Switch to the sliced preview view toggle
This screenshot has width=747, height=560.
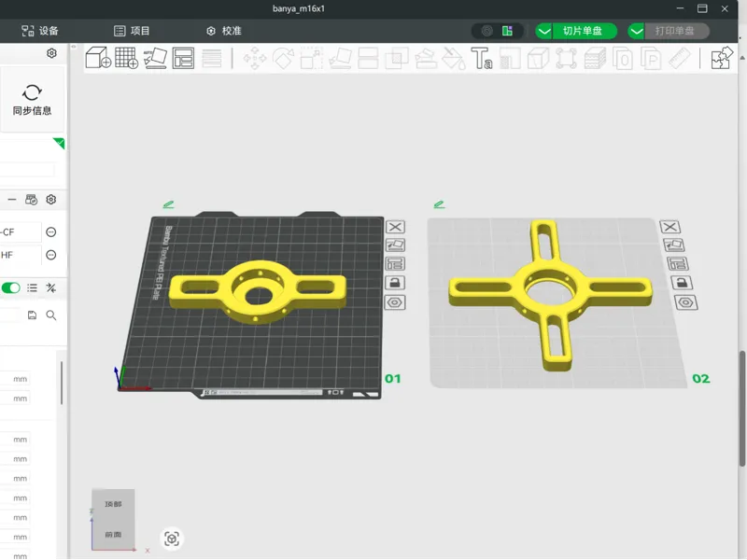[x=507, y=31]
